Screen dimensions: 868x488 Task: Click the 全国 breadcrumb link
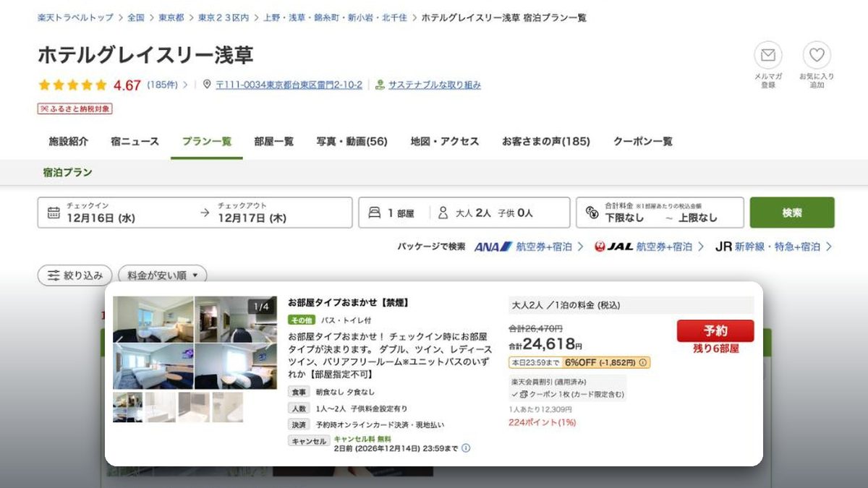[135, 17]
